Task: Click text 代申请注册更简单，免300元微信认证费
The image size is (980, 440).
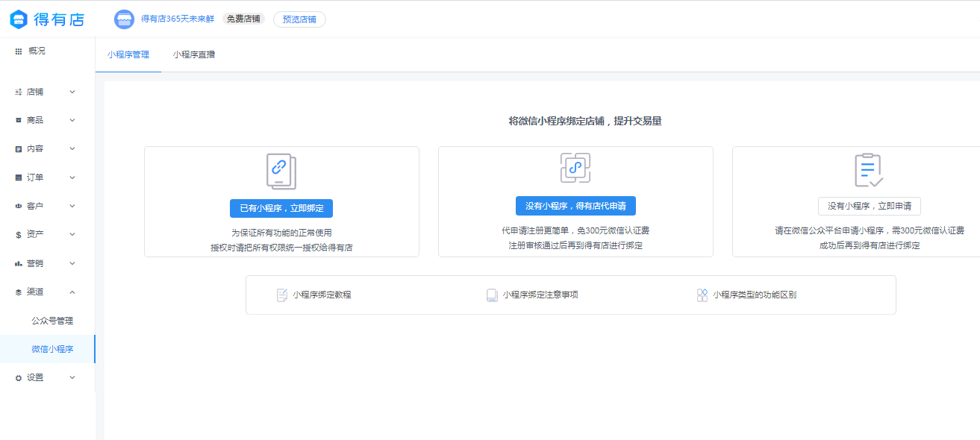Action: click(x=575, y=230)
